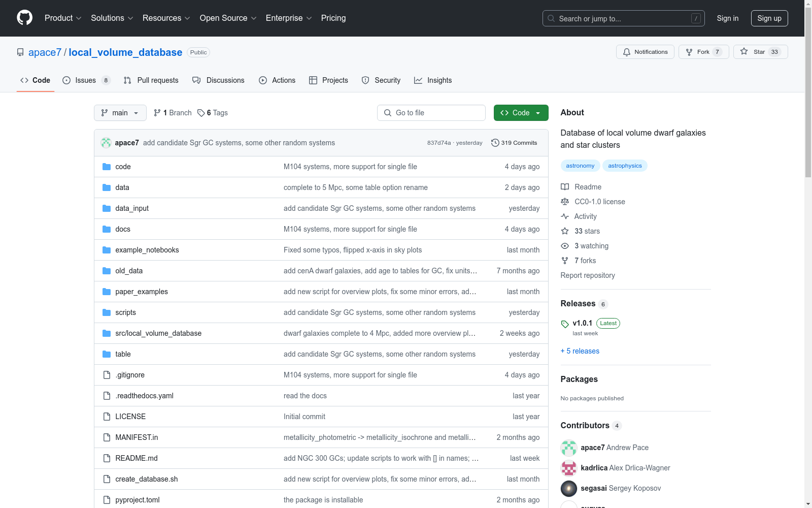The height and width of the screenshot is (508, 812).
Task: Open the astrophysics topic tag
Action: [625, 166]
